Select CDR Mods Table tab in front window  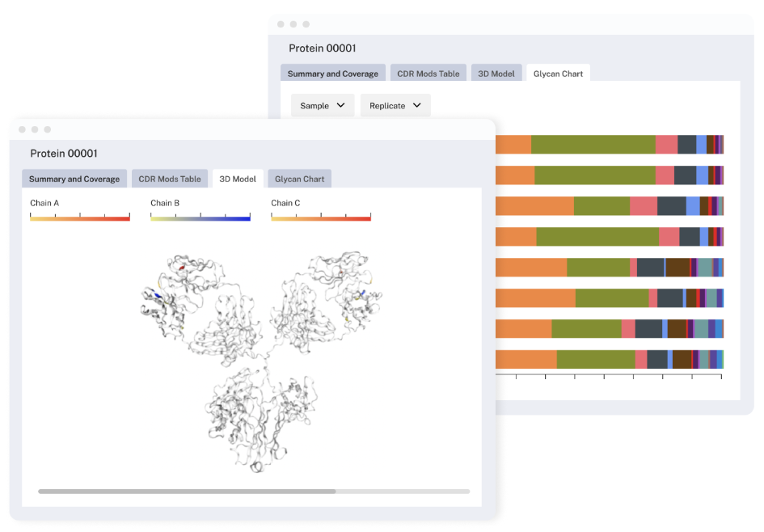point(170,179)
